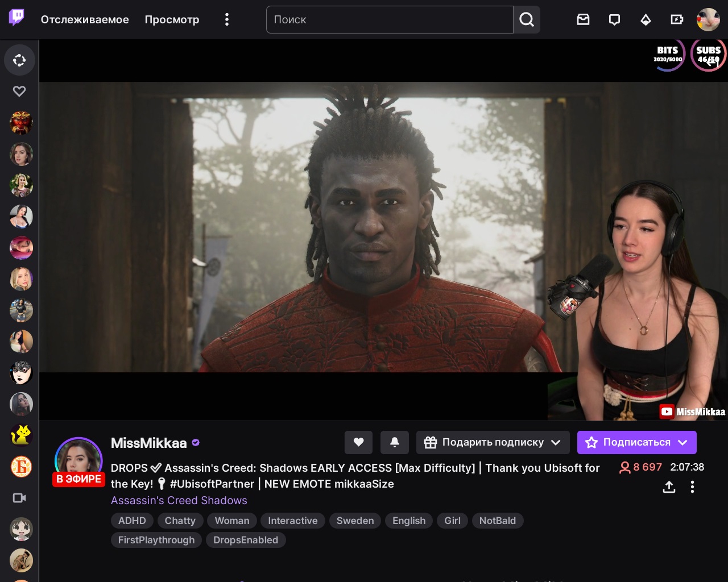This screenshot has height=582, width=728.
Task: Open the MissMikkaa YouTube overlay badge
Action: (692, 411)
